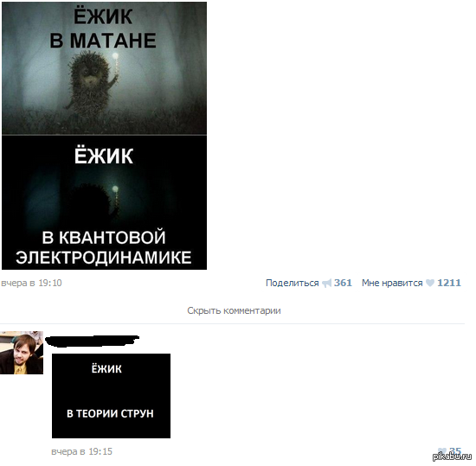This screenshot has height=466, width=476.
Task: Click the "Поделиться" link
Action: click(x=292, y=283)
